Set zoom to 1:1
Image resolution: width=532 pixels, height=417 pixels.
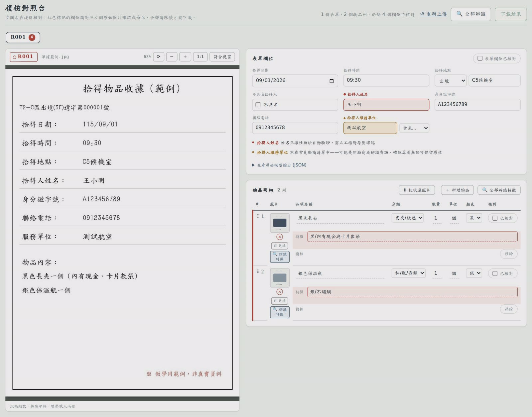pyautogui.click(x=200, y=57)
